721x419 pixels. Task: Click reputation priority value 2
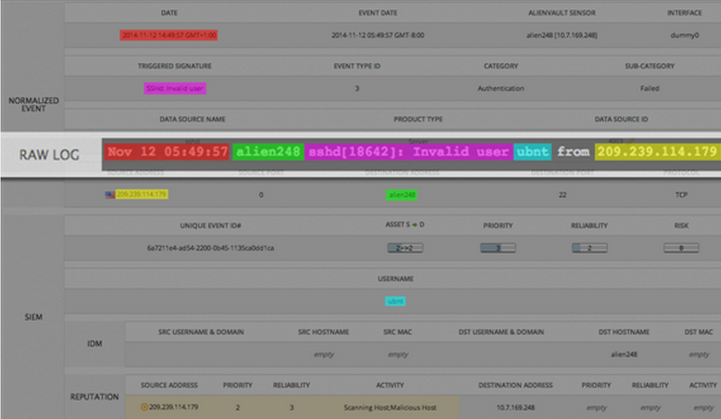pyautogui.click(x=238, y=408)
